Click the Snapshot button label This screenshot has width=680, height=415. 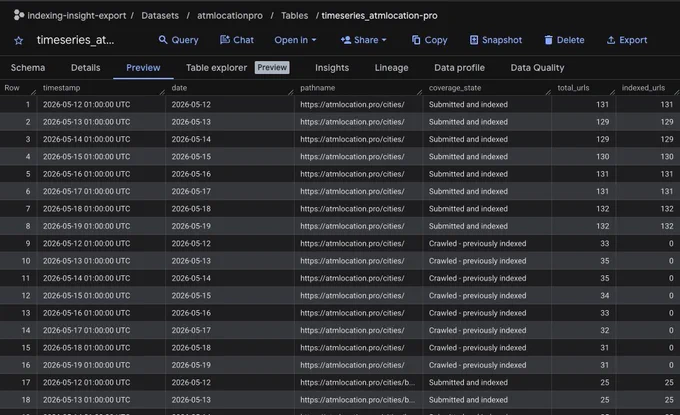(x=502, y=40)
